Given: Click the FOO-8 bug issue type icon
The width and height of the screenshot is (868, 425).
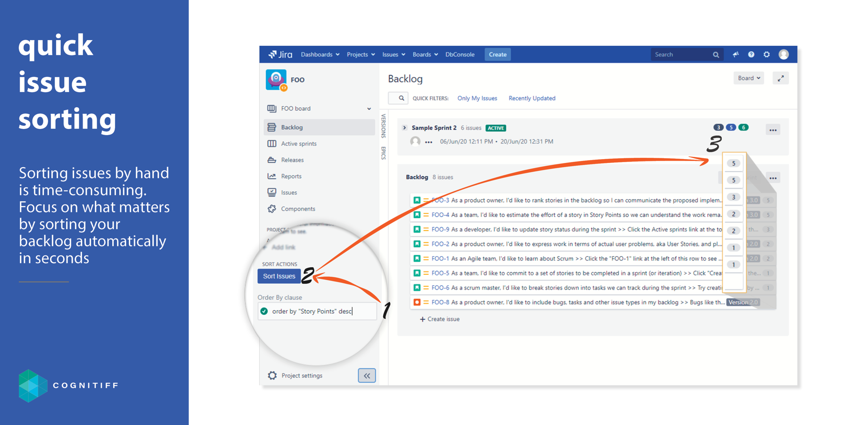Looking at the screenshot, I should 417,302.
